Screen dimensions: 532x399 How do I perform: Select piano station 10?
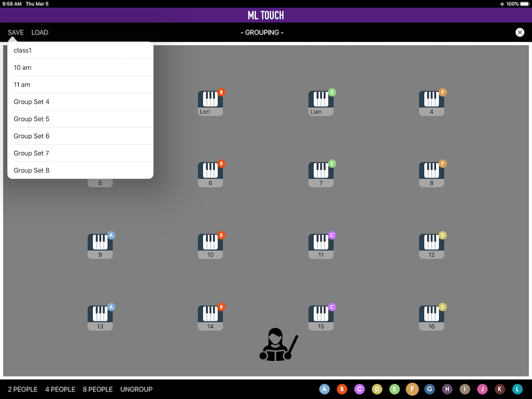tap(210, 246)
